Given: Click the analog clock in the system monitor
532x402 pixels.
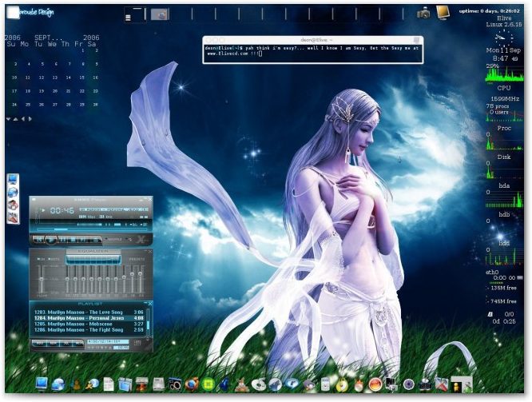Looking at the screenshot, I should (x=504, y=38).
